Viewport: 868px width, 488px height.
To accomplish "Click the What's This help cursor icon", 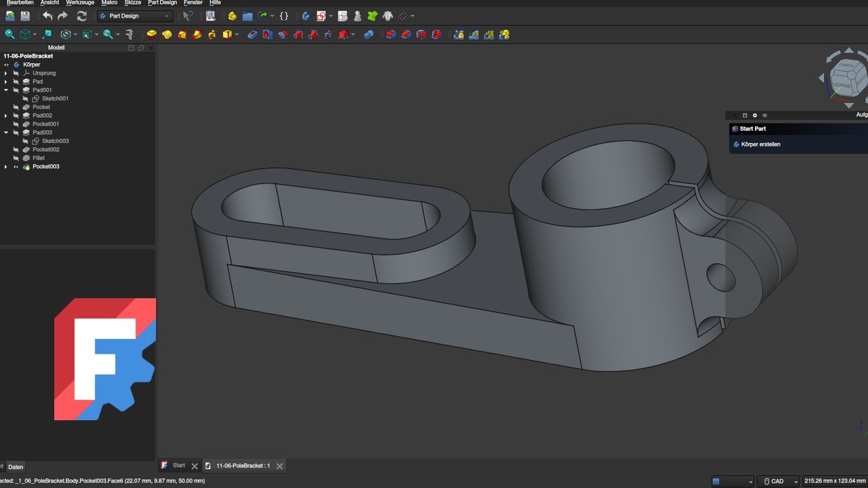I will (189, 16).
